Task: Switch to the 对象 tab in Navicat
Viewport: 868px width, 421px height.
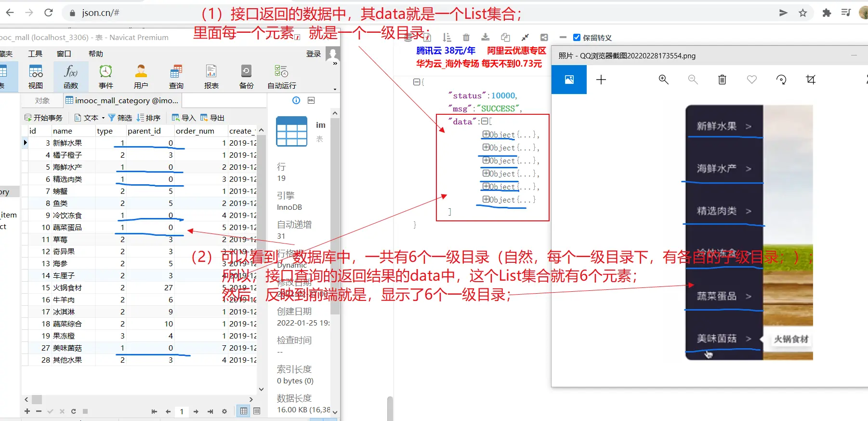Action: click(x=42, y=100)
